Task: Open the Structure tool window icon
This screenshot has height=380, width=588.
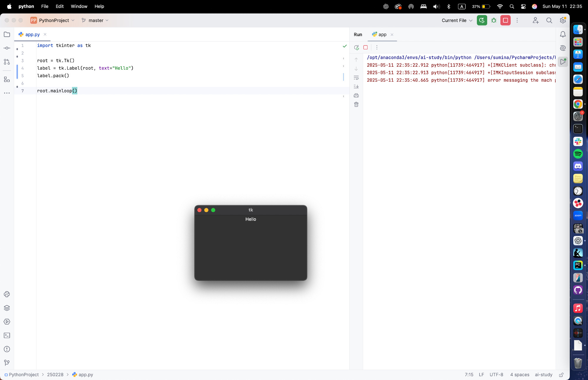Action: coord(7,79)
